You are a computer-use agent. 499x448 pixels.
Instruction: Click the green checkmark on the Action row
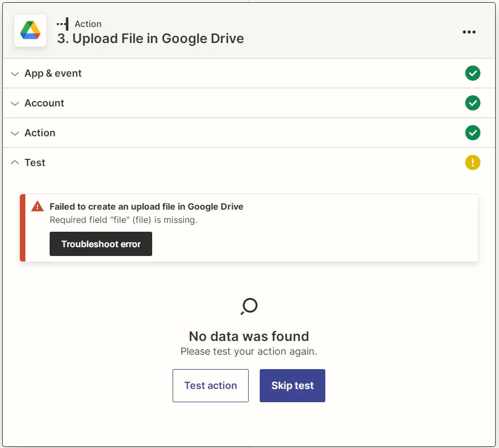pyautogui.click(x=473, y=132)
